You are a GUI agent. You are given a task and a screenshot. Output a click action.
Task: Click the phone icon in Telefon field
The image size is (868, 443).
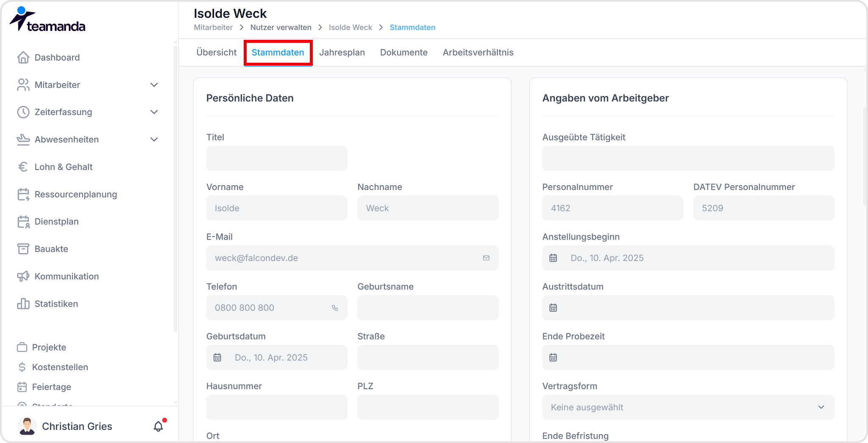335,308
